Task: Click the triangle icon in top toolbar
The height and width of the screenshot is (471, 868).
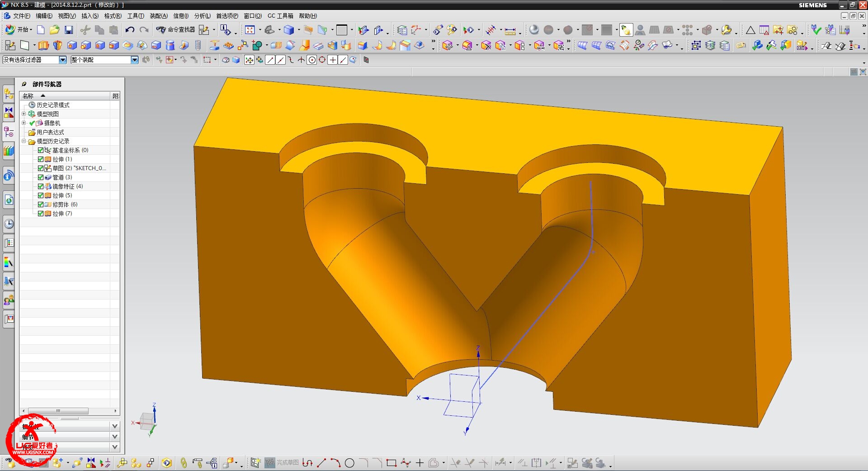Action: click(x=750, y=30)
